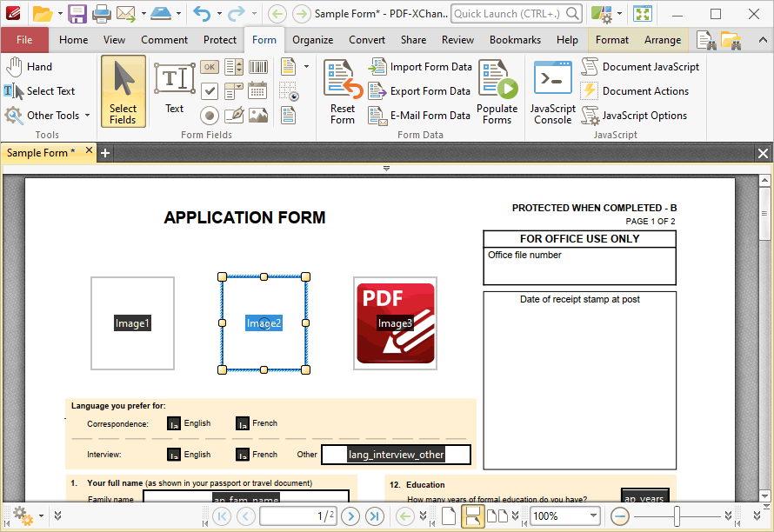Image resolution: width=774 pixels, height=532 pixels.
Task: Insert a barcode form field
Action: pos(257,67)
